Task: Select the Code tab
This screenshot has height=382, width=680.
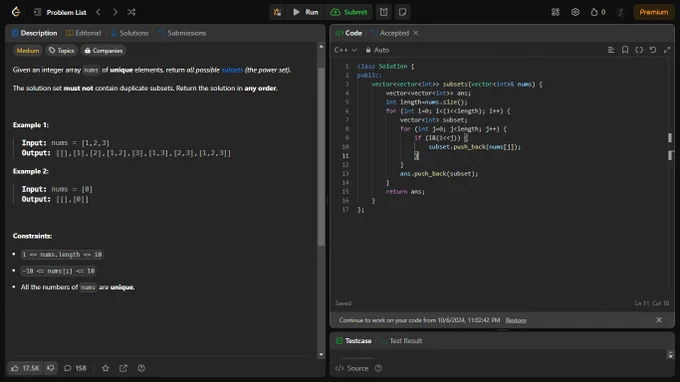Action: pos(349,33)
